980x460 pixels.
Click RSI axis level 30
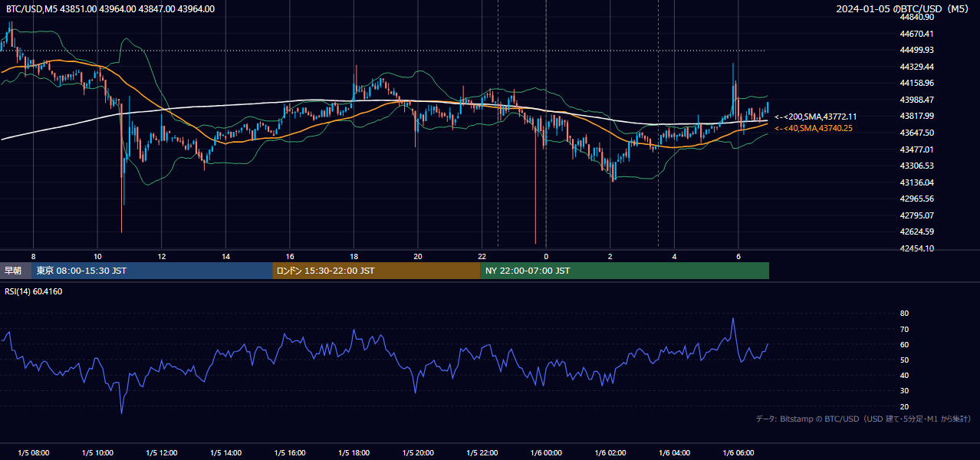click(904, 391)
